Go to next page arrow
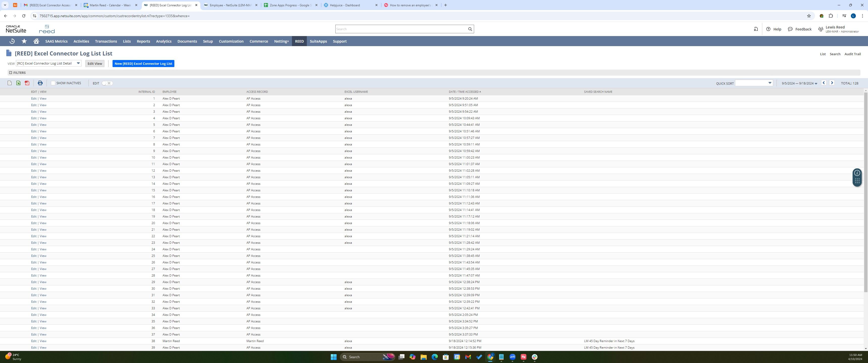The height and width of the screenshot is (363, 868). (x=832, y=83)
